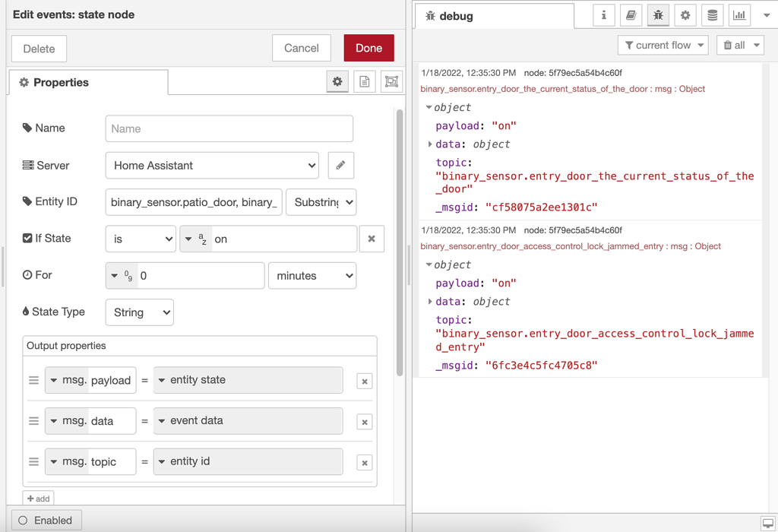778x532 pixels.
Task: Change the minutes time unit dropdown
Action: [x=312, y=275]
